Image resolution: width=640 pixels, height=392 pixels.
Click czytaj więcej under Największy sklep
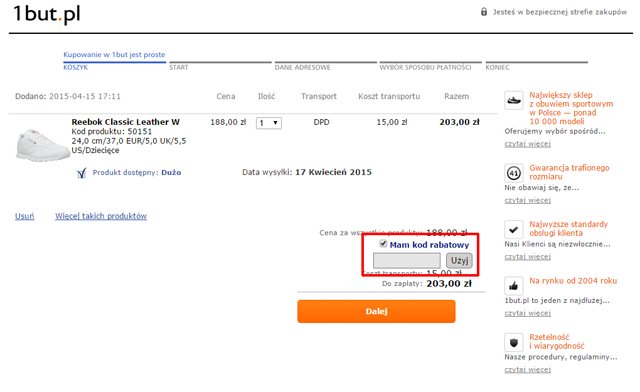pos(527,144)
